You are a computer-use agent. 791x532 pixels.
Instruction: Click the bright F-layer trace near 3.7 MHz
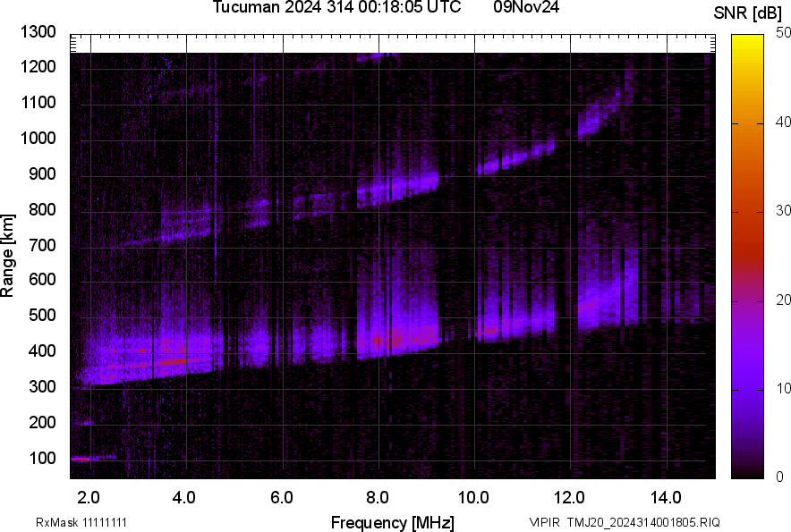pos(174,361)
